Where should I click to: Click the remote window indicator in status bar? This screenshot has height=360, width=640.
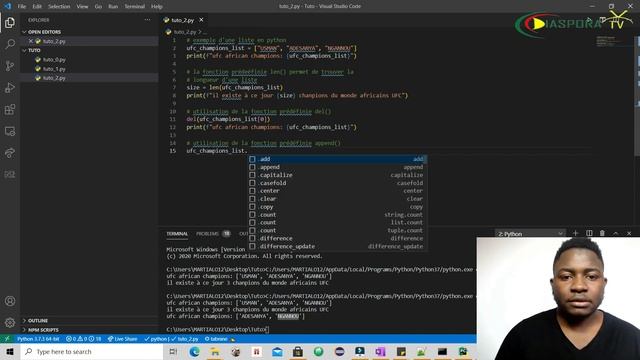[x=7, y=339]
